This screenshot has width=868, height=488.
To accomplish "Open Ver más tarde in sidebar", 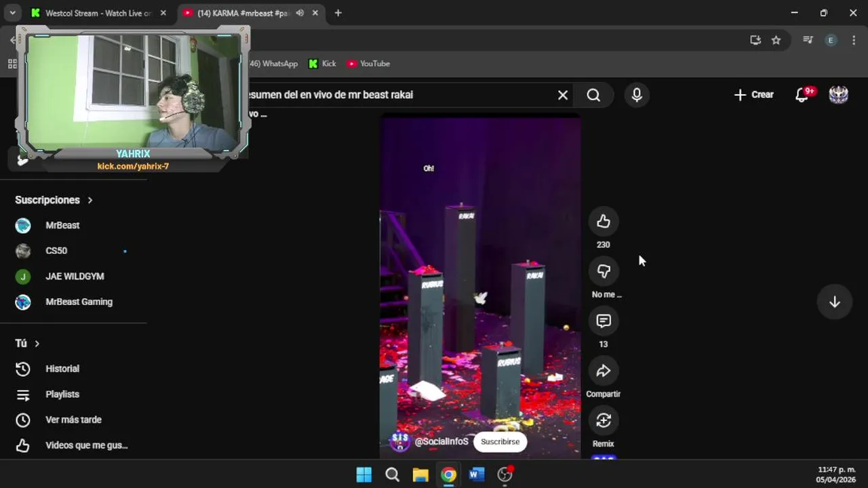I will (x=73, y=420).
